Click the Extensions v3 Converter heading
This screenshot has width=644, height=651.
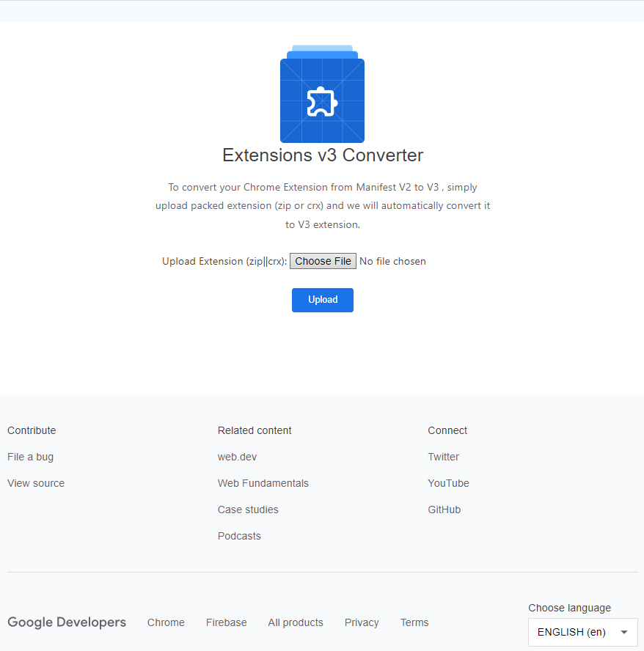[323, 155]
